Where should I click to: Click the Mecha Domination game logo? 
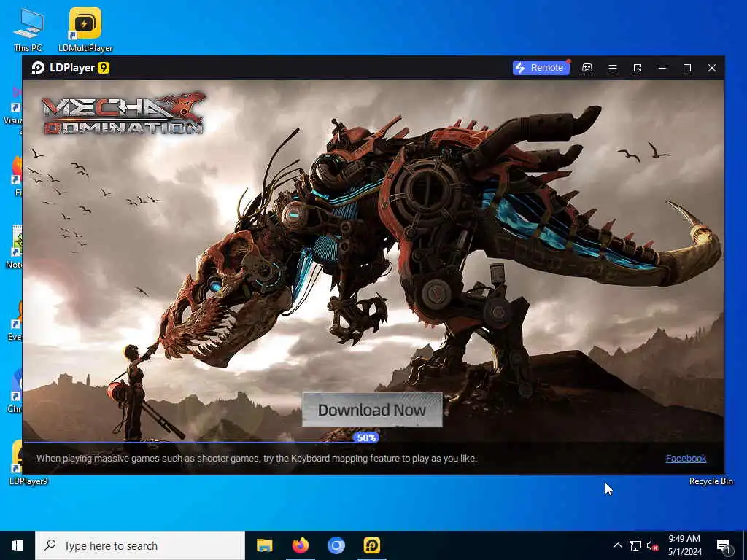123,113
